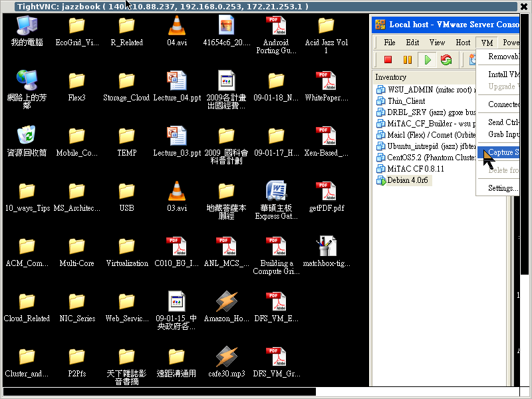Select the EcoGrid_Vi... folder
The height and width of the screenshot is (399, 532).
77,31
